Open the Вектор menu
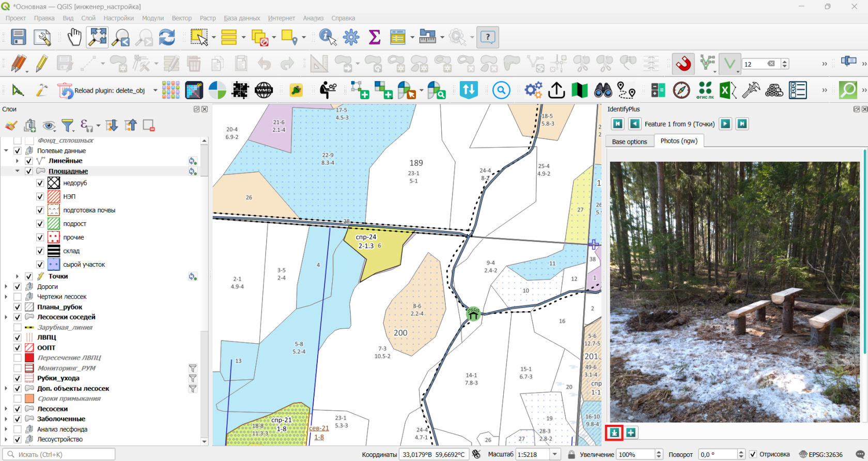 pyautogui.click(x=181, y=18)
